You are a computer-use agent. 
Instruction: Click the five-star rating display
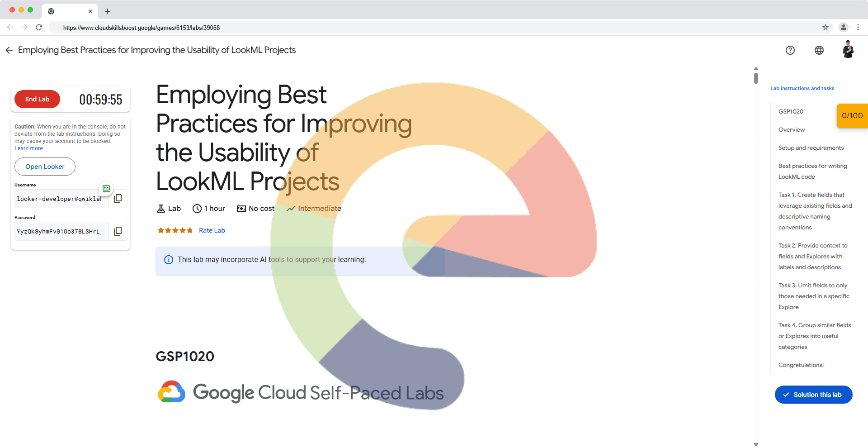click(x=175, y=230)
